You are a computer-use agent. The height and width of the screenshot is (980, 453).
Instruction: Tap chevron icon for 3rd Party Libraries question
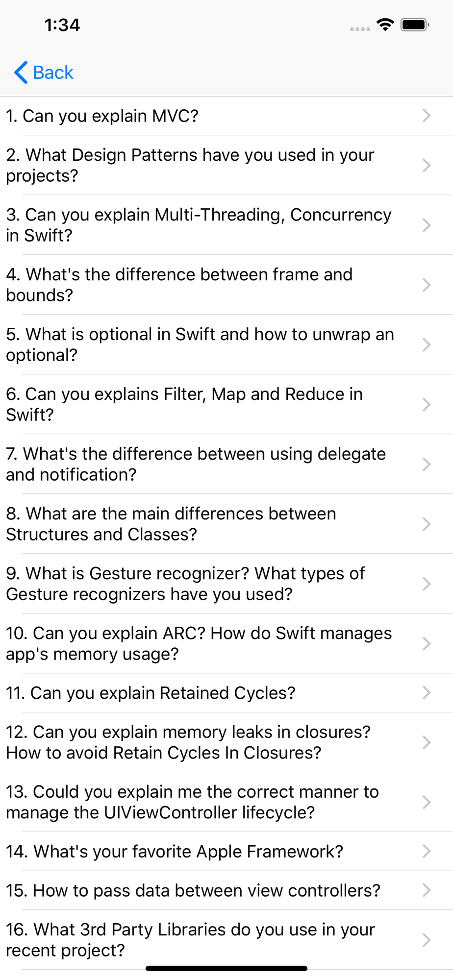coord(427,940)
